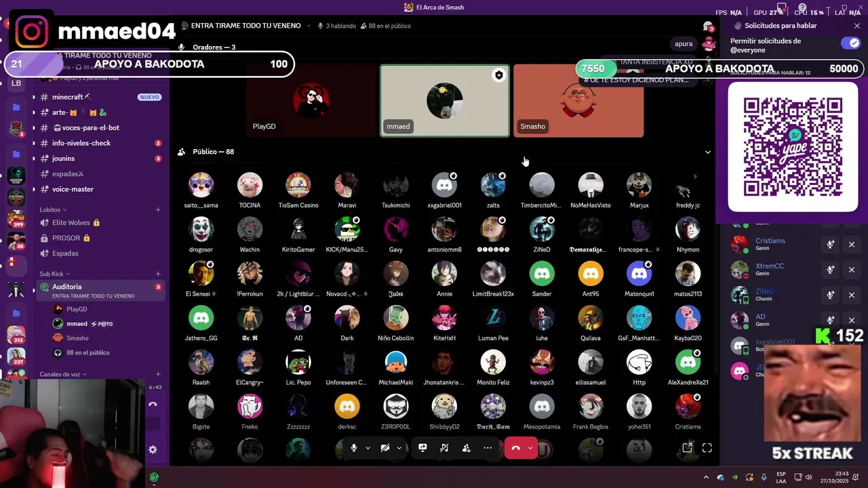Viewport: 868px width, 488px height.
Task: Open camera options dropdown arrow
Action: point(399,448)
